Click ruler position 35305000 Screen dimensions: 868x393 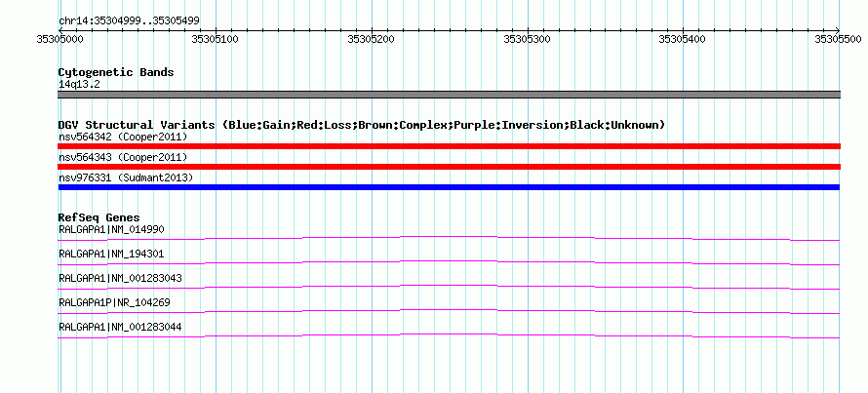pyautogui.click(x=59, y=39)
